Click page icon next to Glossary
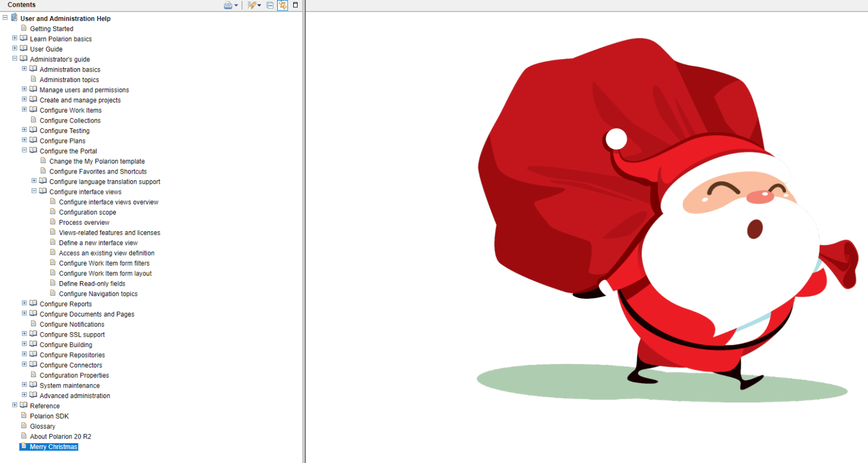This screenshot has width=868, height=463. click(x=24, y=426)
